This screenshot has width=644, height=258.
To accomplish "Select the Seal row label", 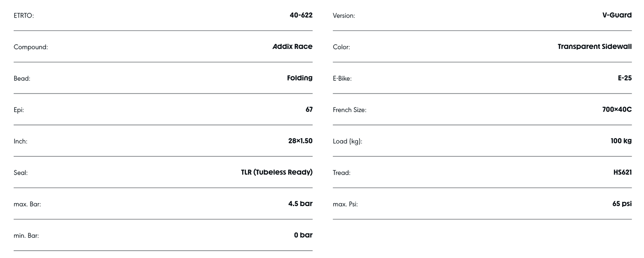I will coord(21,173).
